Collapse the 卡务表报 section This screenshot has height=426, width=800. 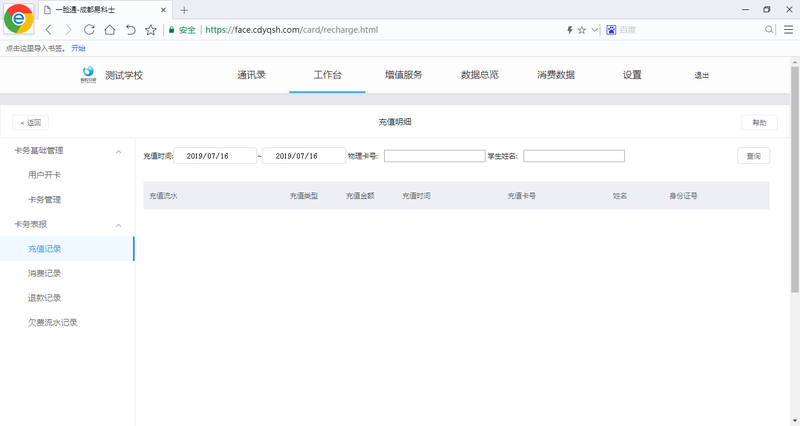point(119,225)
